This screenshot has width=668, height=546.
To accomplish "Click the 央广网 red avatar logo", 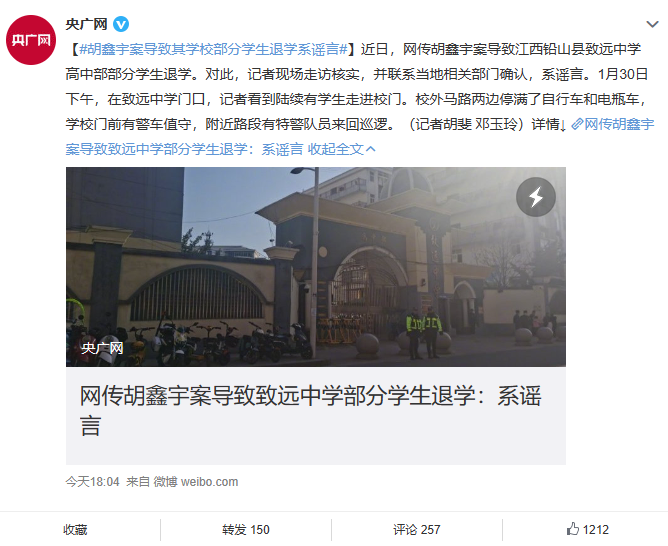I will click(x=31, y=40).
